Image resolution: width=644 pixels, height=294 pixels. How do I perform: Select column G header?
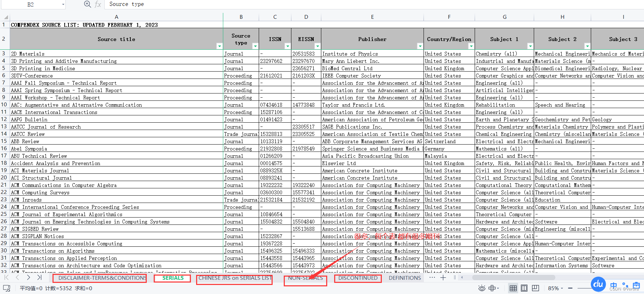(505, 17)
